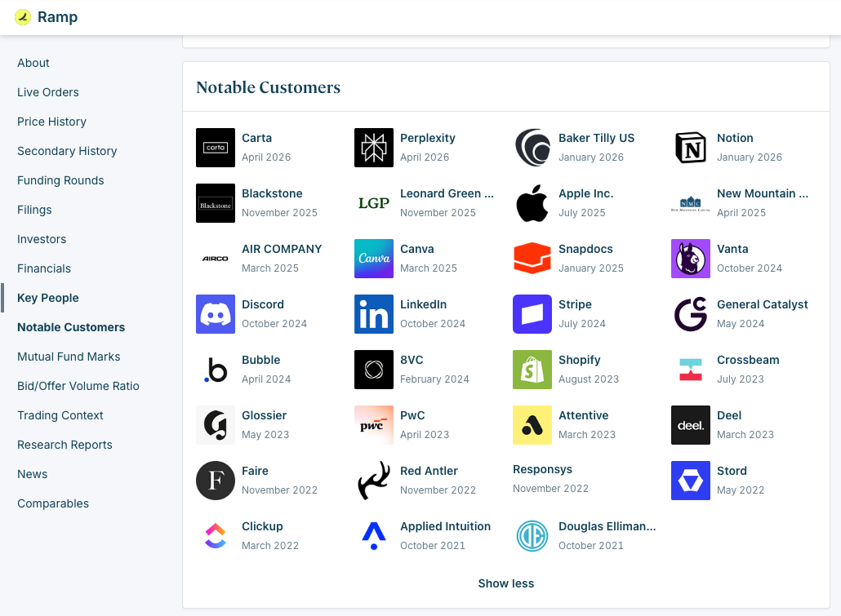Click the Carta logo icon

coord(216,148)
